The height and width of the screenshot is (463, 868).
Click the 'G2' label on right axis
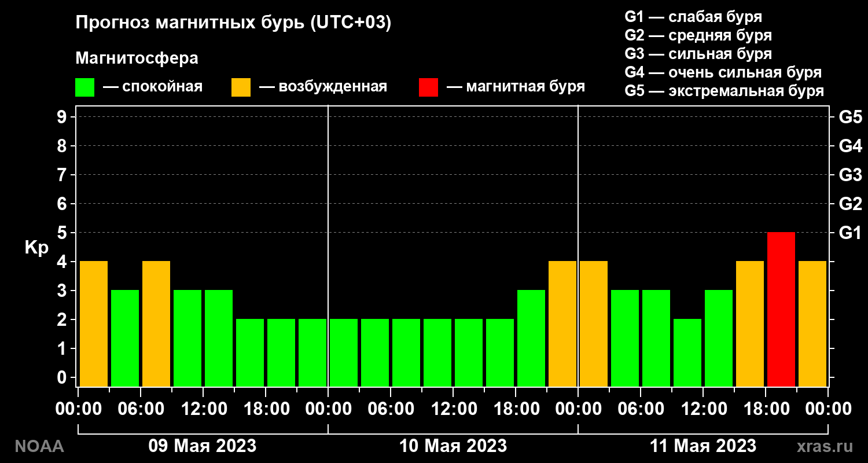(850, 204)
